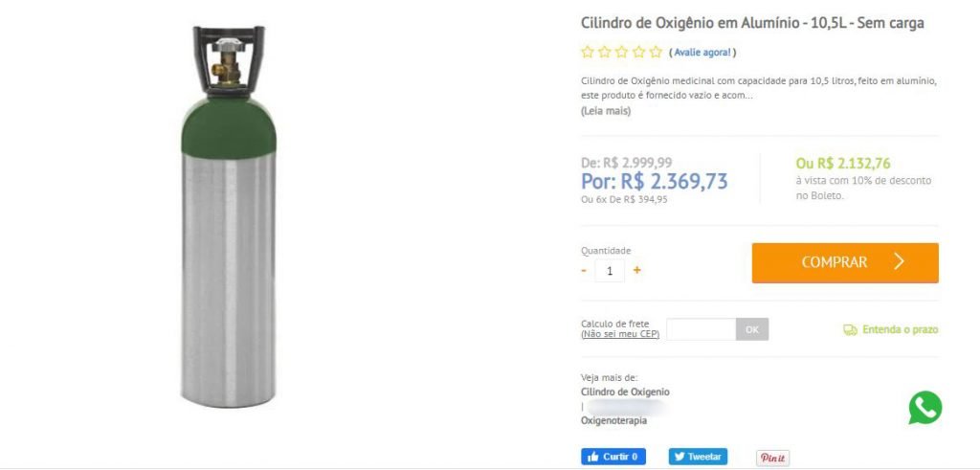The height and width of the screenshot is (470, 980).
Task: Open the Avalie agora review link
Action: 702,53
